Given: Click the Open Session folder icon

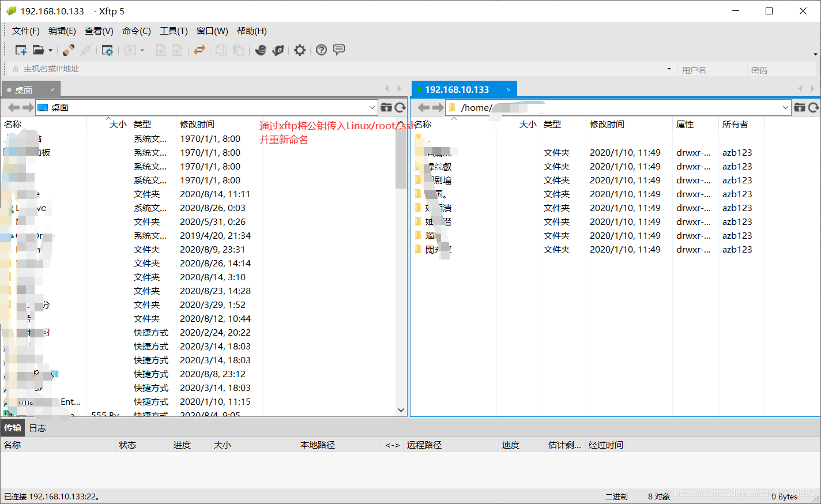Looking at the screenshot, I should pyautogui.click(x=38, y=50).
